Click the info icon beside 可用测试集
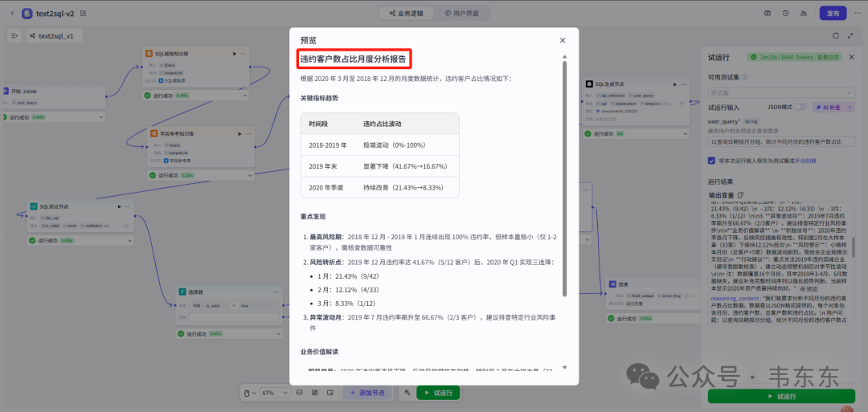This screenshot has height=412, width=868. pos(744,77)
